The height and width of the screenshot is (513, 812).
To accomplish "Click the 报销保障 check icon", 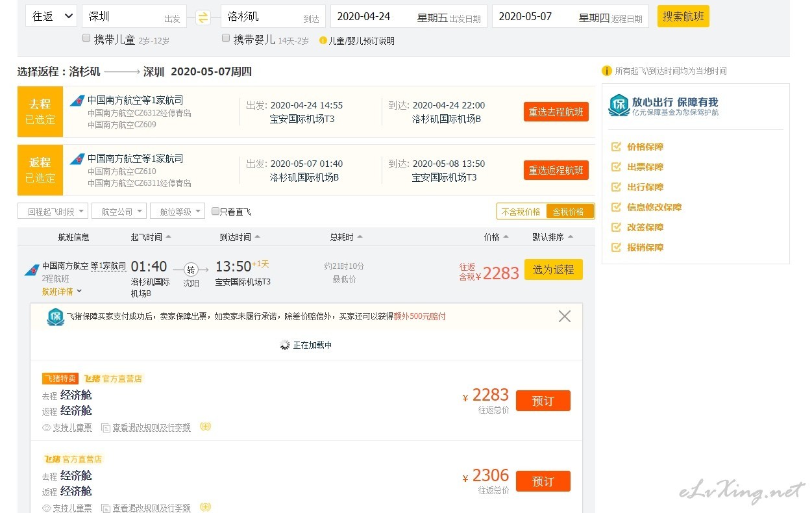I will [616, 247].
